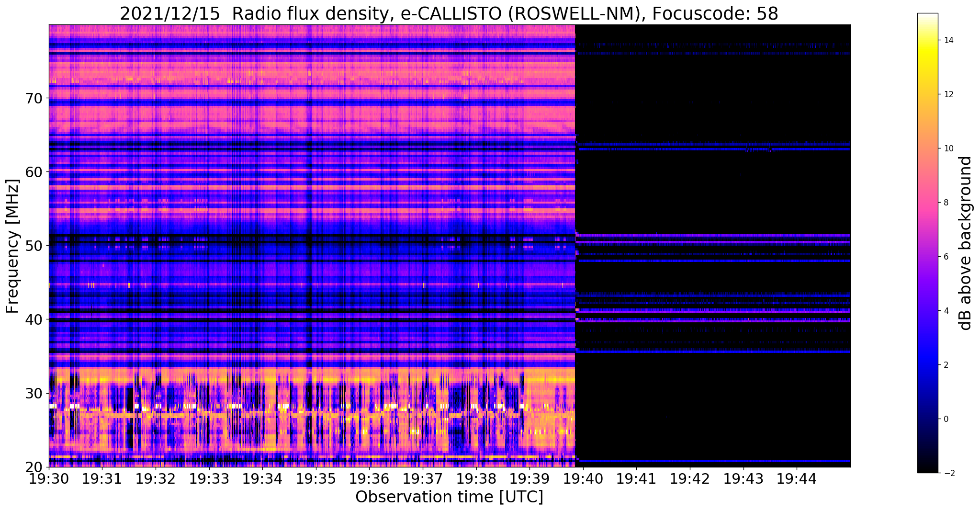Click the 30 MHz frequency tick label

click(34, 393)
